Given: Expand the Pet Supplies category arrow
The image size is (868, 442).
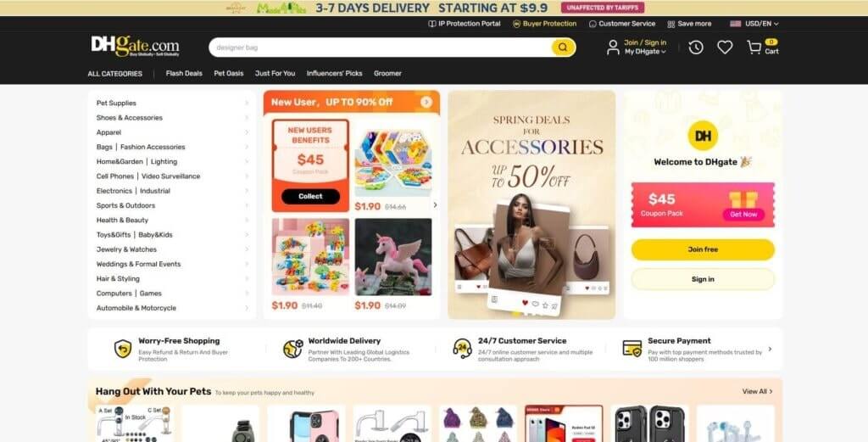Looking at the screenshot, I should [247, 103].
